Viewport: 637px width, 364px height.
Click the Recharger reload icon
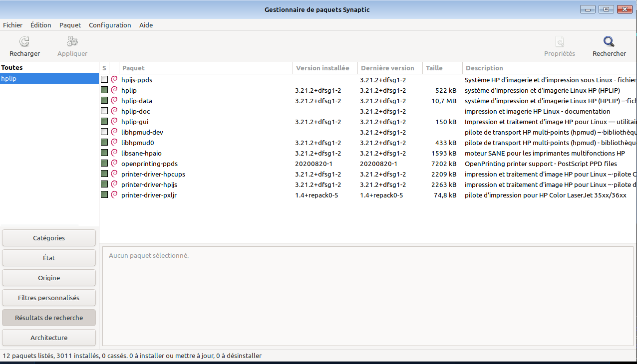[24, 42]
